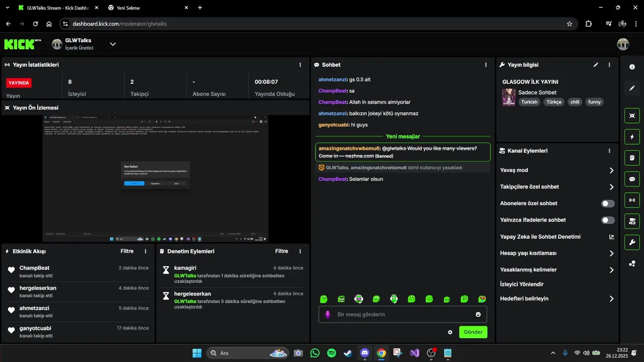This screenshot has height=362, width=644.
Task: Expand Takipçilere özel sohbet settings
Action: pyautogui.click(x=611, y=187)
